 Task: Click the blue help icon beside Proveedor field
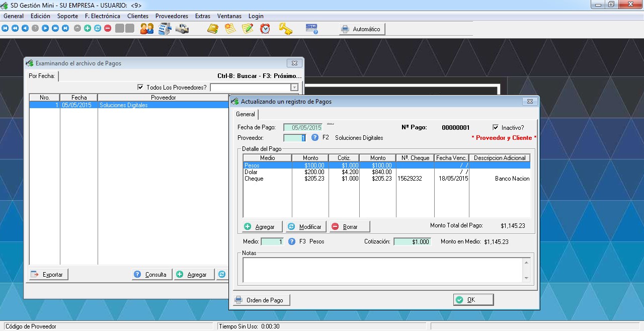pos(315,137)
